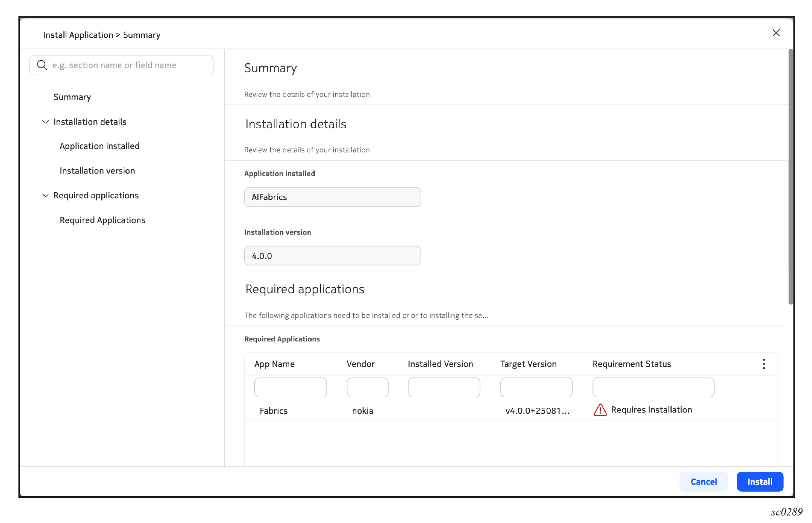Open Installation details in sidebar
The image size is (812, 523).
click(x=90, y=122)
